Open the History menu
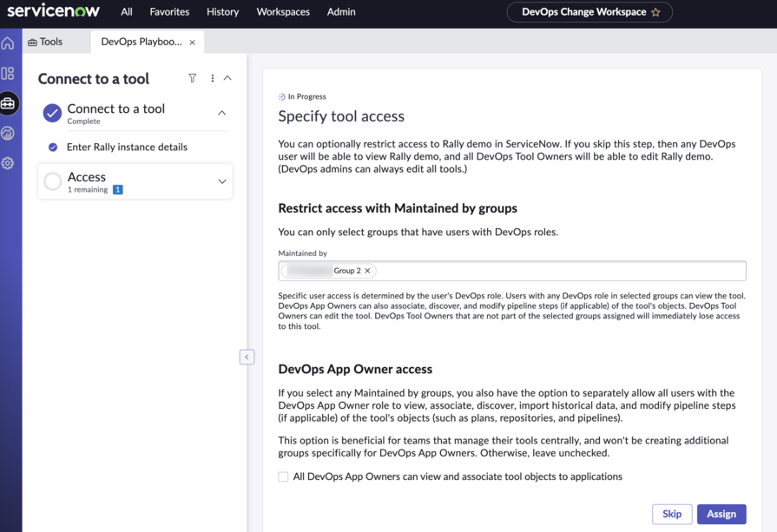Screen dimensions: 777x532 click(222, 12)
